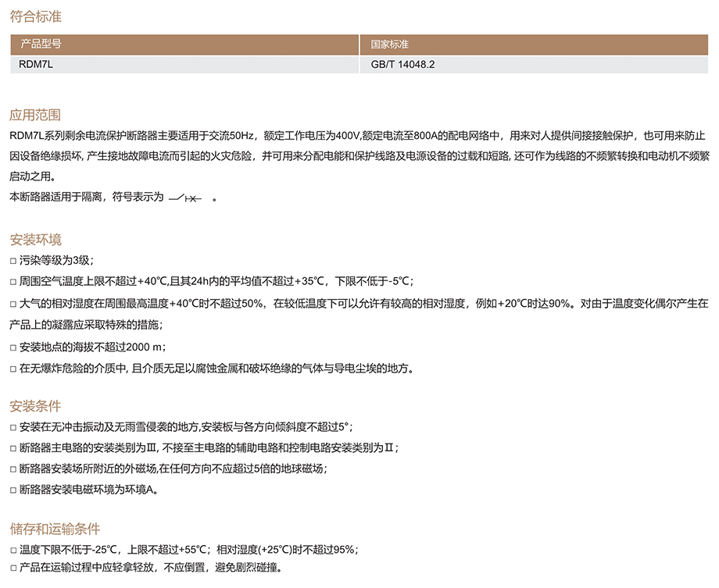719x588 pixels.
Task: Click the 应用范围 section heading
Action: tap(35, 115)
